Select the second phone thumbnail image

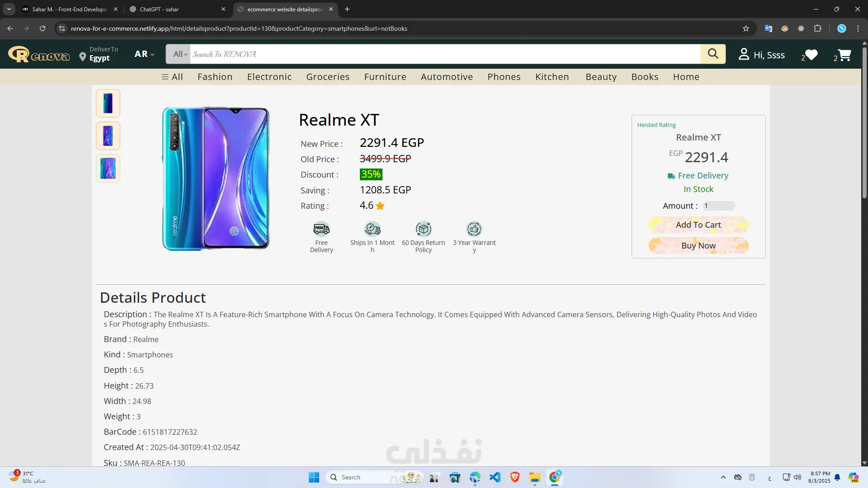(108, 136)
